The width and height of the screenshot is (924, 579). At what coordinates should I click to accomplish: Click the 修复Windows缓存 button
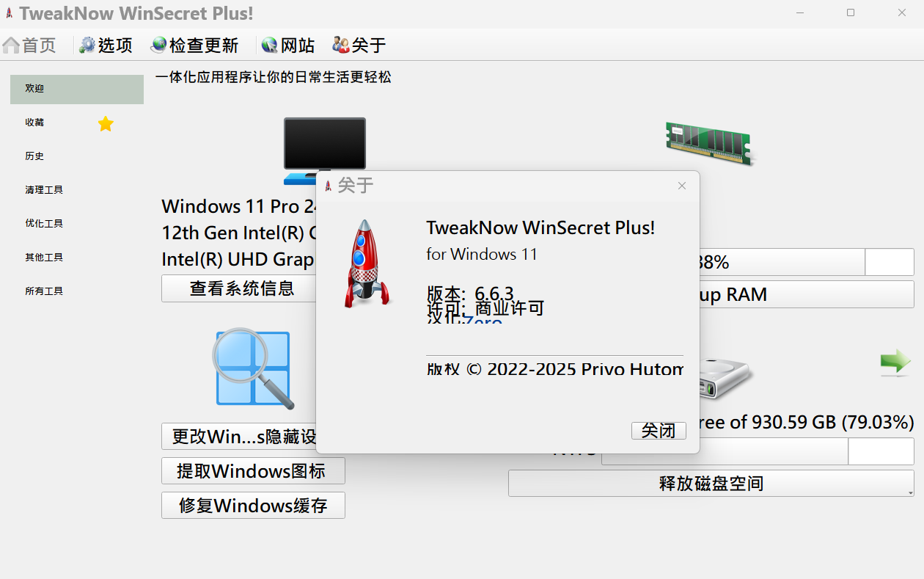[253, 505]
